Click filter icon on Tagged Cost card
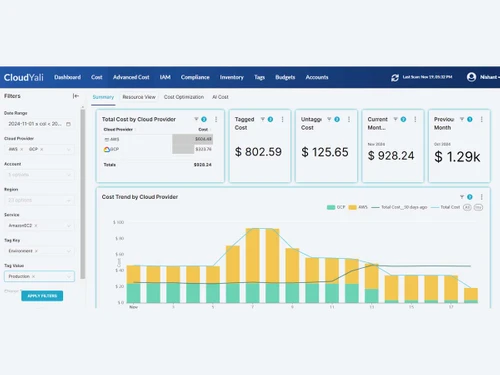Screen dimensions: 500x375 (x=263, y=119)
